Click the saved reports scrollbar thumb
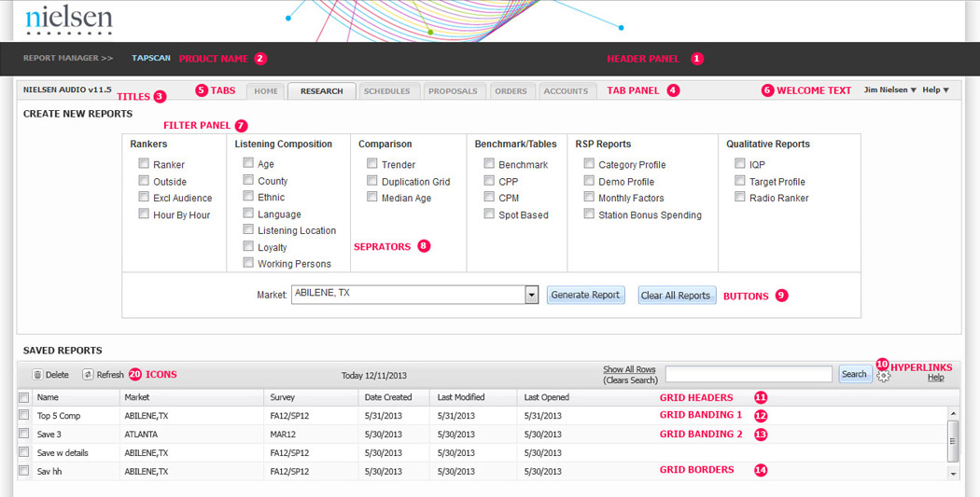This screenshot has height=497, width=980. [x=953, y=441]
